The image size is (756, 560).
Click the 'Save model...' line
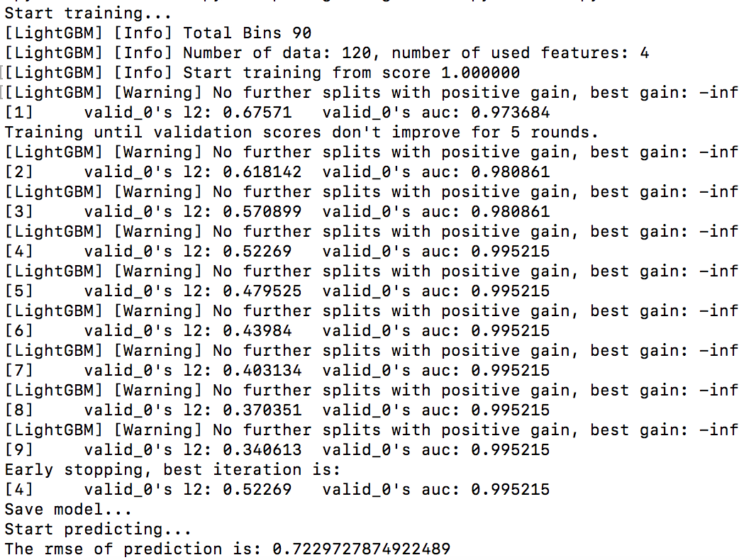(x=68, y=509)
